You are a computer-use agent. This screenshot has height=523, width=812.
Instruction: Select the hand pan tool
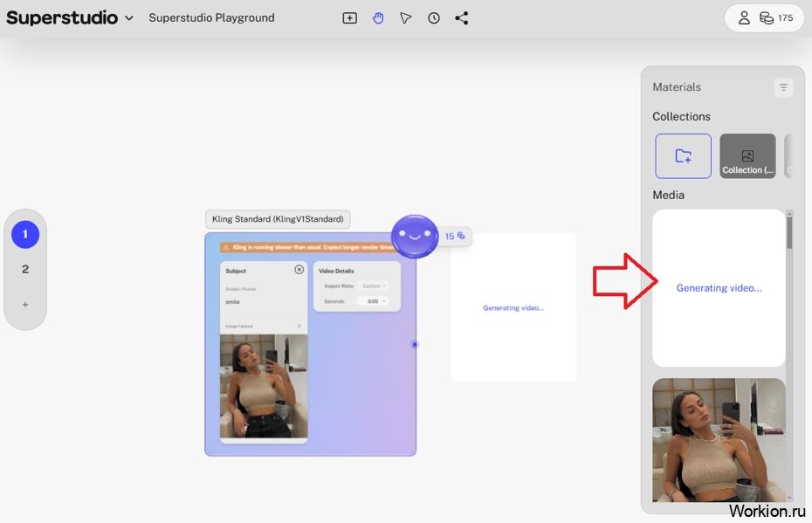[378, 18]
